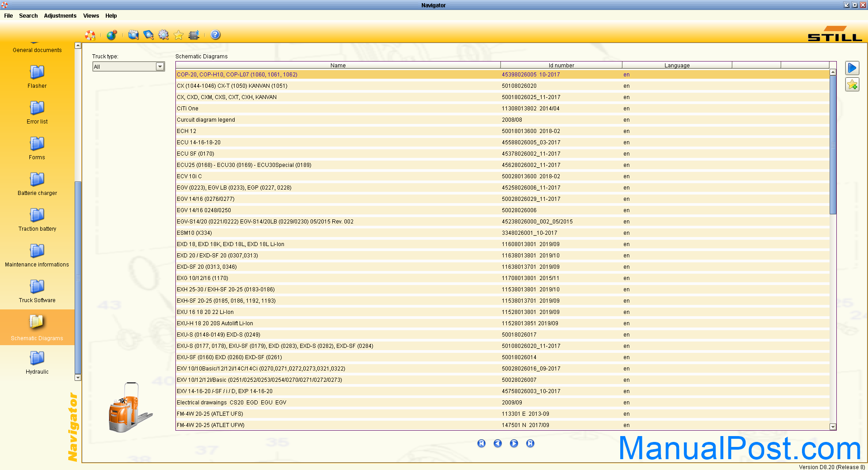Select the ECU SF (0170) row

503,154
